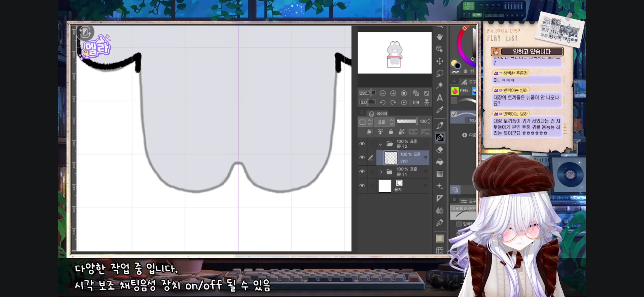The image size is (644, 297).
Task: Select the sparkle Decoration tool
Action: [440, 186]
